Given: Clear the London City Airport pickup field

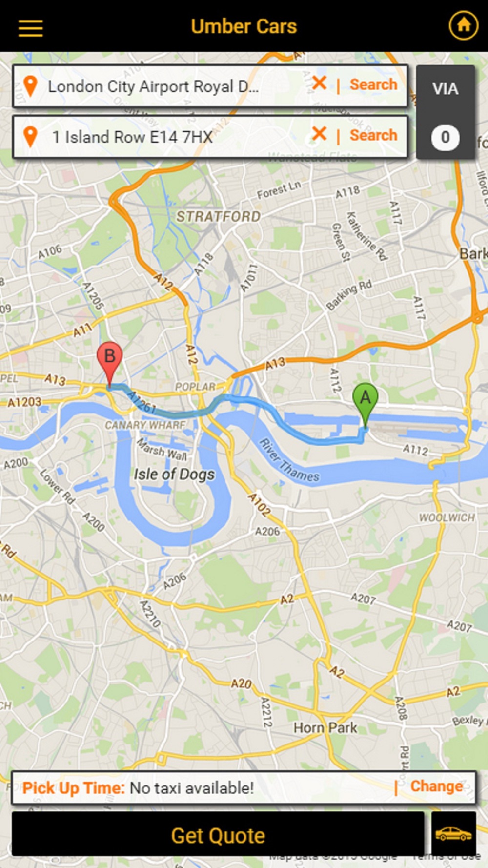Looking at the screenshot, I should pyautogui.click(x=319, y=83).
